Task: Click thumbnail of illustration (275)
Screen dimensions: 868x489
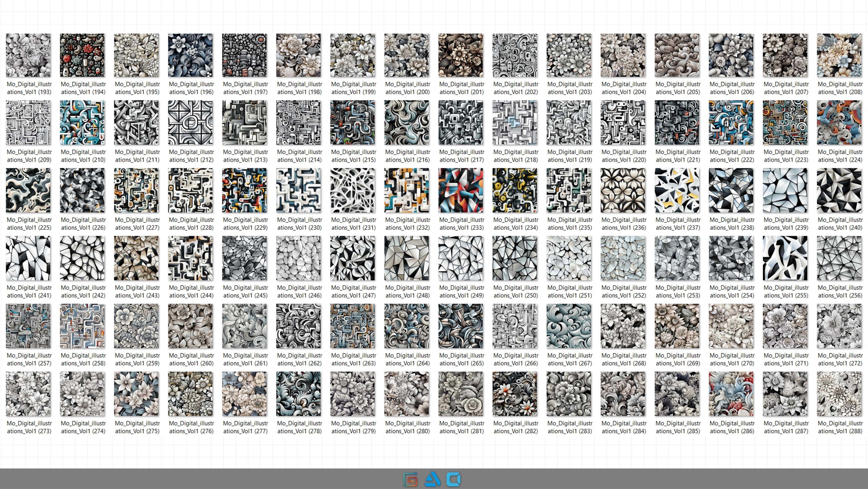Action: pos(137,394)
